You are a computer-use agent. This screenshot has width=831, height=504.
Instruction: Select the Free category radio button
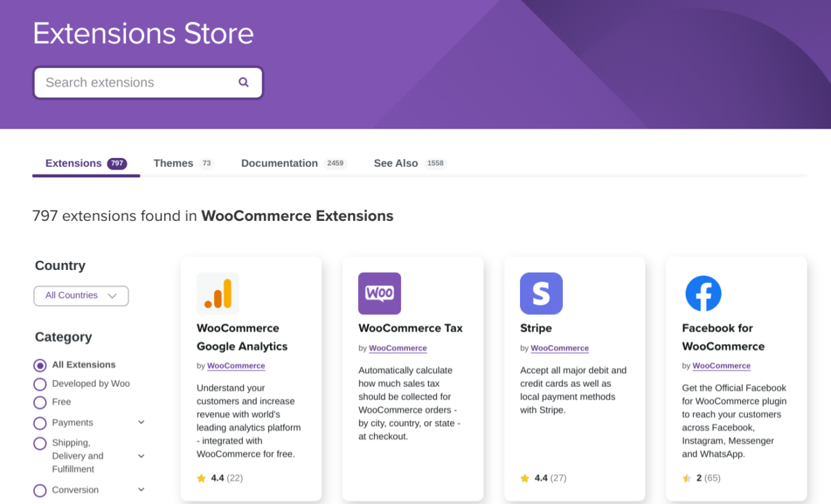pos(40,402)
